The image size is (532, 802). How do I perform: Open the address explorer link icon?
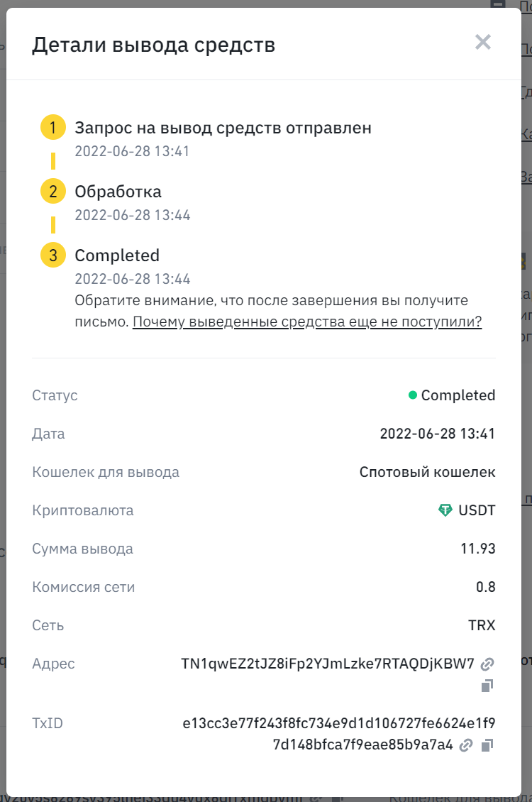pos(487,664)
